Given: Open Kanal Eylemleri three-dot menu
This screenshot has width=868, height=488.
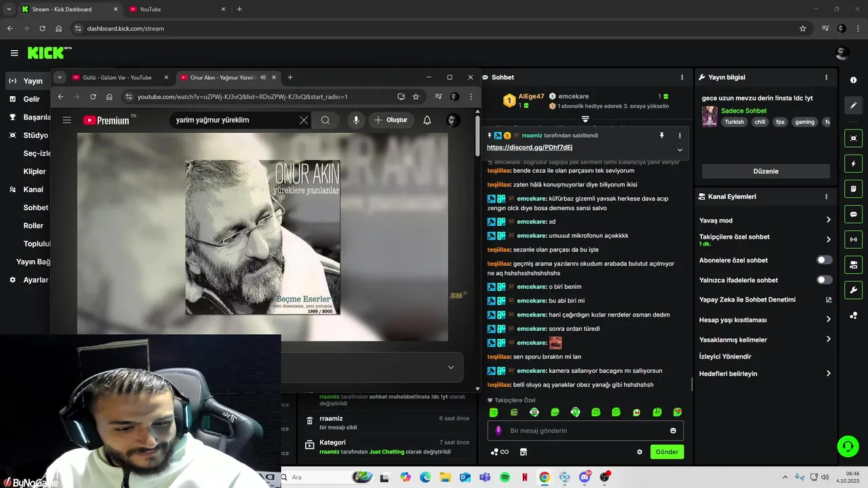Looking at the screenshot, I should (x=826, y=197).
